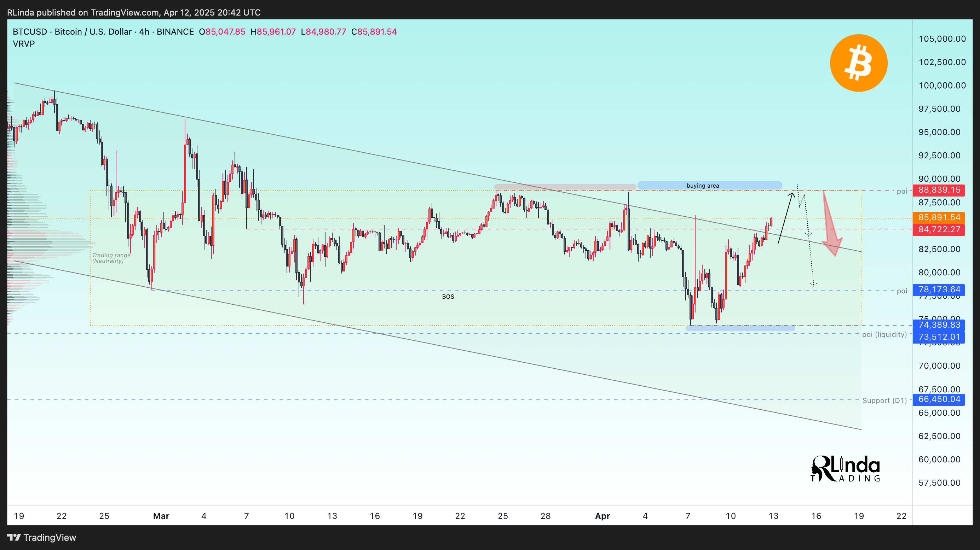
Task: Click the 88,839.15 red price label
Action: pyautogui.click(x=939, y=190)
